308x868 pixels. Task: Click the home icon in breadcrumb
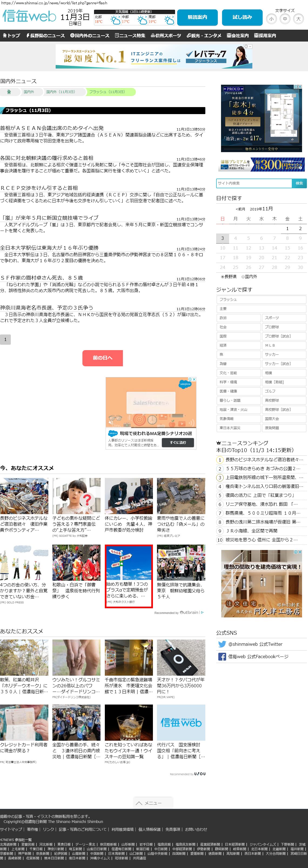9,92
